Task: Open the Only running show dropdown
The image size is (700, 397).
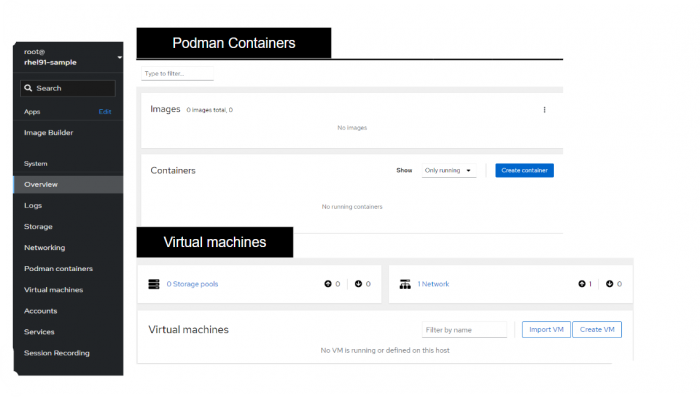Action: pos(448,170)
